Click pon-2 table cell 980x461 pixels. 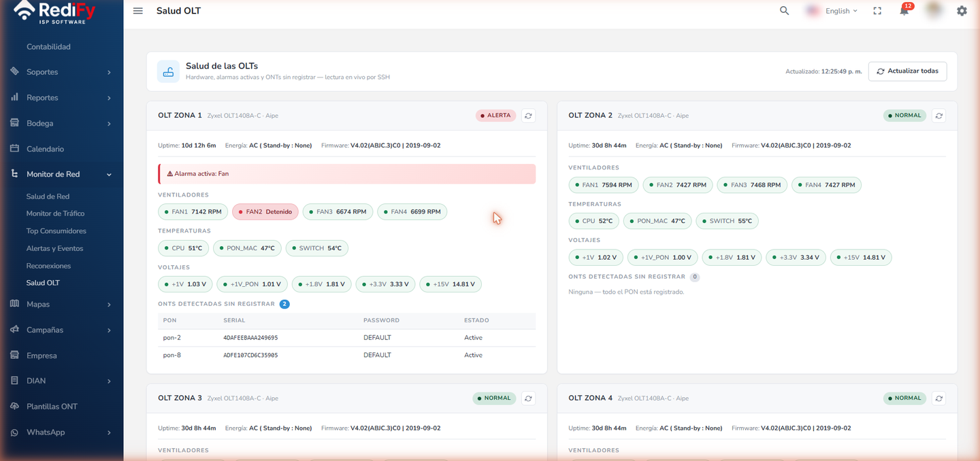coord(172,338)
